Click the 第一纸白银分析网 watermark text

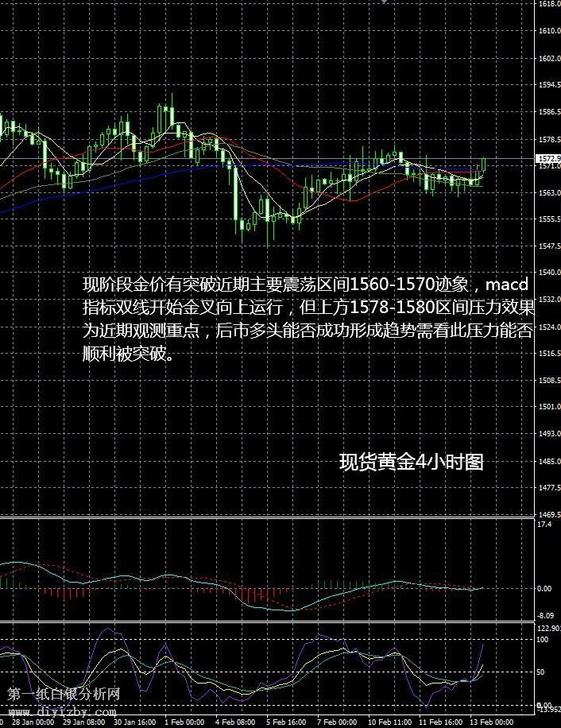click(64, 694)
